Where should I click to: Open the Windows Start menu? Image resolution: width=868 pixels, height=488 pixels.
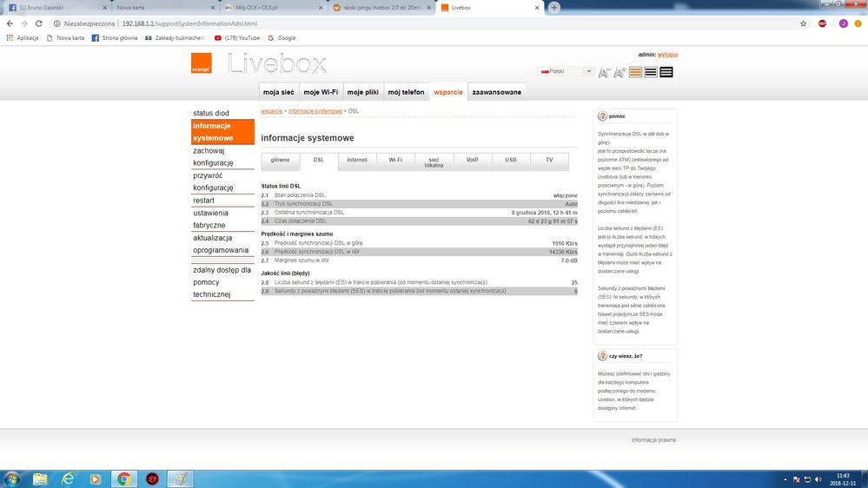pyautogui.click(x=11, y=479)
